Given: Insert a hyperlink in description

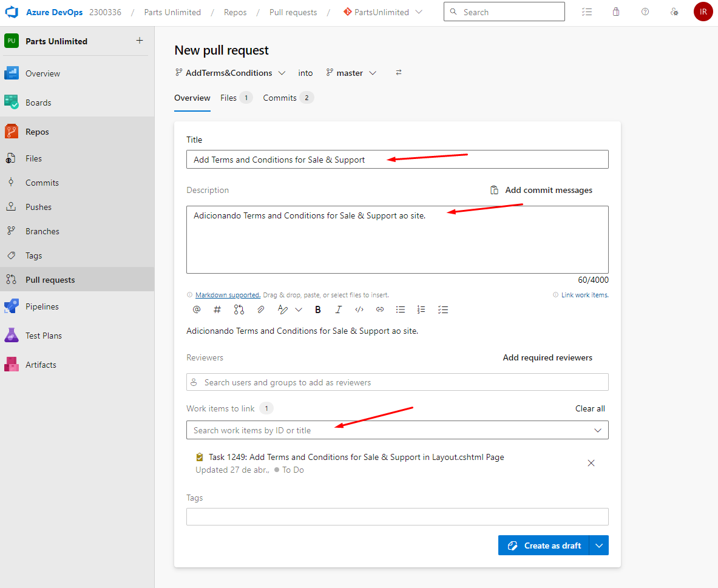Looking at the screenshot, I should tap(379, 309).
